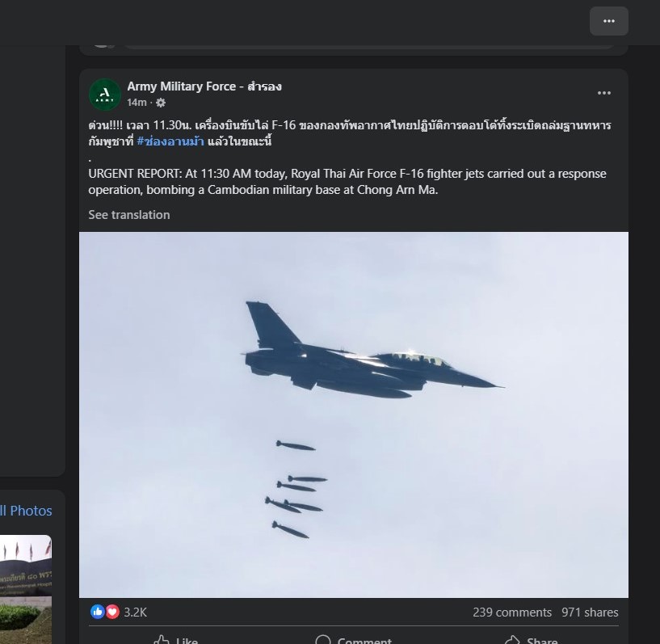
Task: View the 971 shares list
Action: 590,612
